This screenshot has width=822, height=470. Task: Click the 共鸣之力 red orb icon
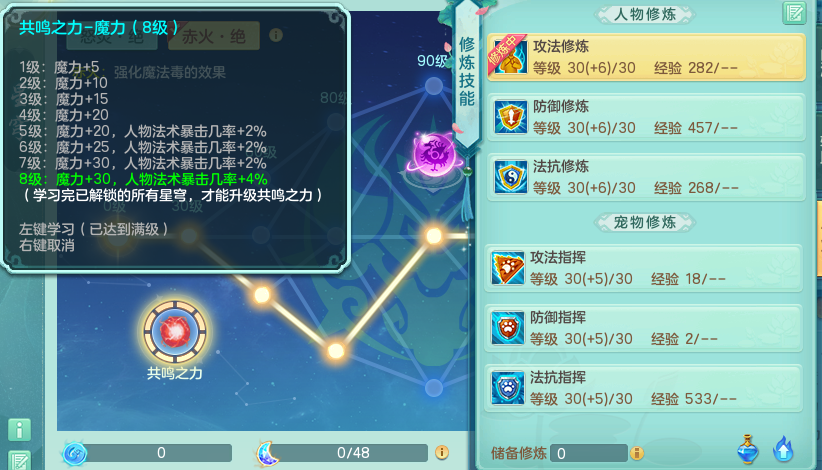pos(175,332)
